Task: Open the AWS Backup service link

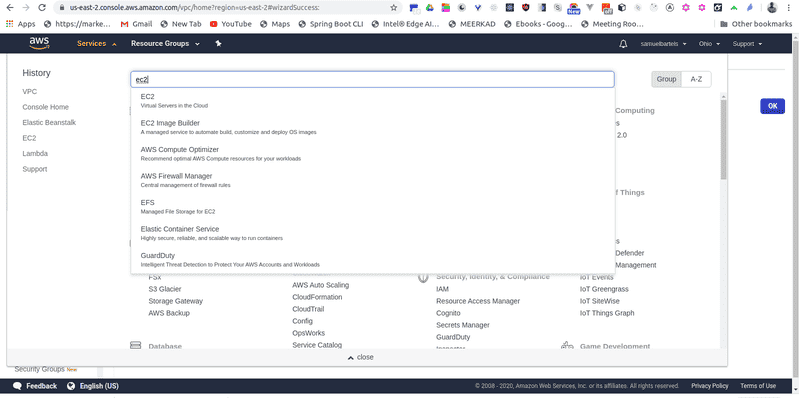Action: tap(169, 313)
